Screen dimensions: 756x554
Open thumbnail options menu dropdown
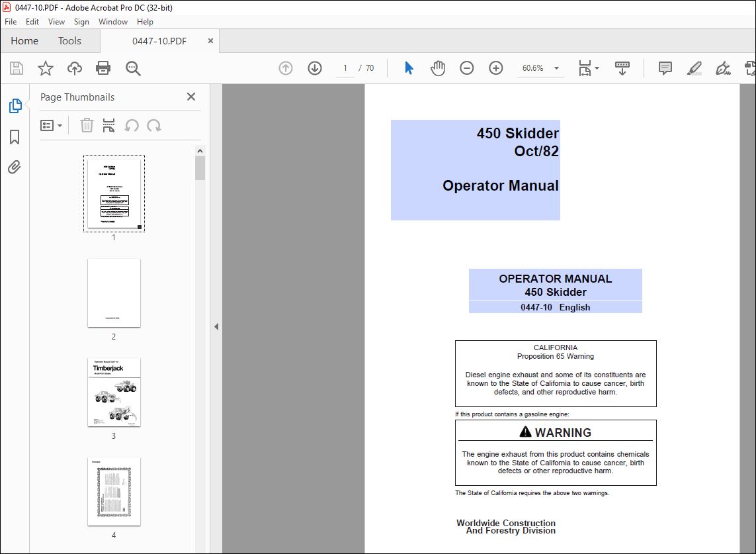51,126
